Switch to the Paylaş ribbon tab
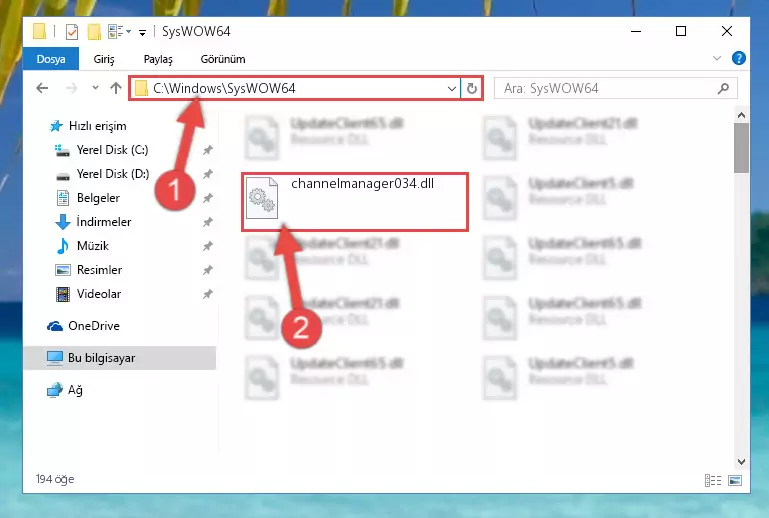 pos(158,59)
